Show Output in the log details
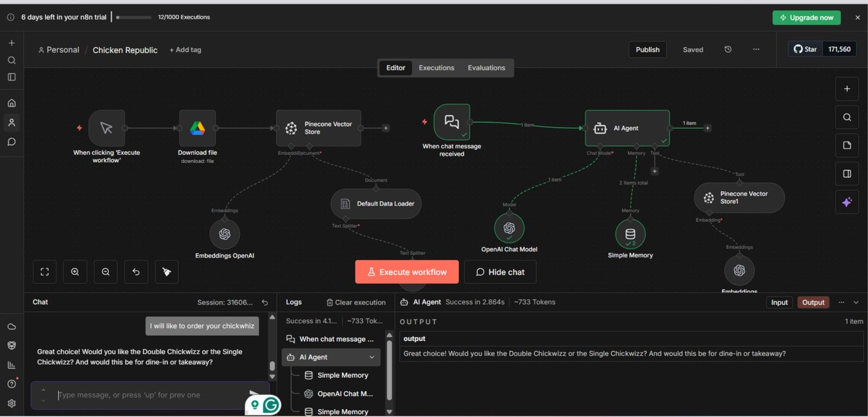Screen dimensions: 868x417 [813, 303]
